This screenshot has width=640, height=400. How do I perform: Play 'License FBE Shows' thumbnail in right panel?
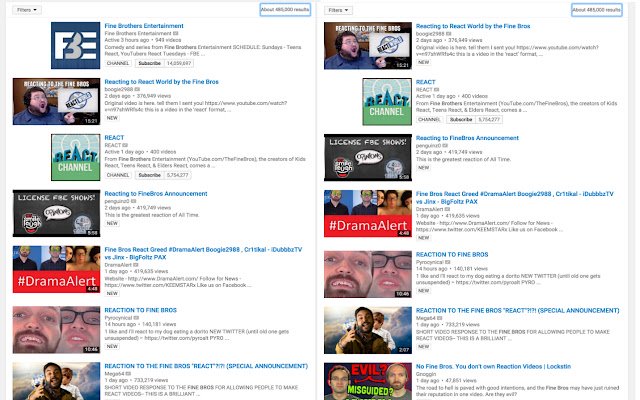(368, 158)
